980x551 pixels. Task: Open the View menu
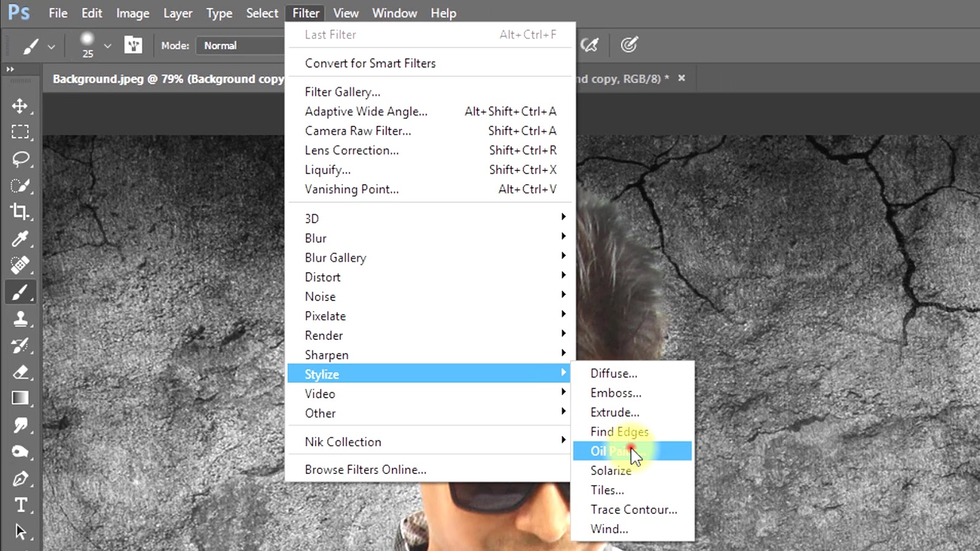[346, 13]
